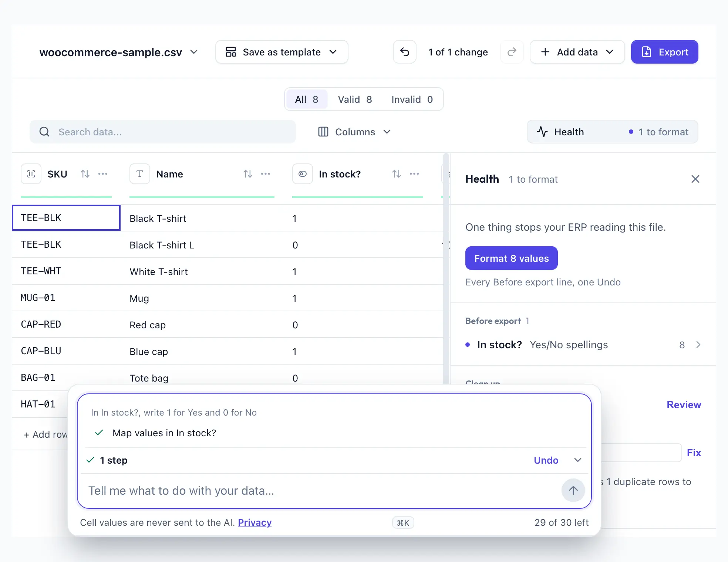Expand the 1 step details chevron

click(578, 460)
